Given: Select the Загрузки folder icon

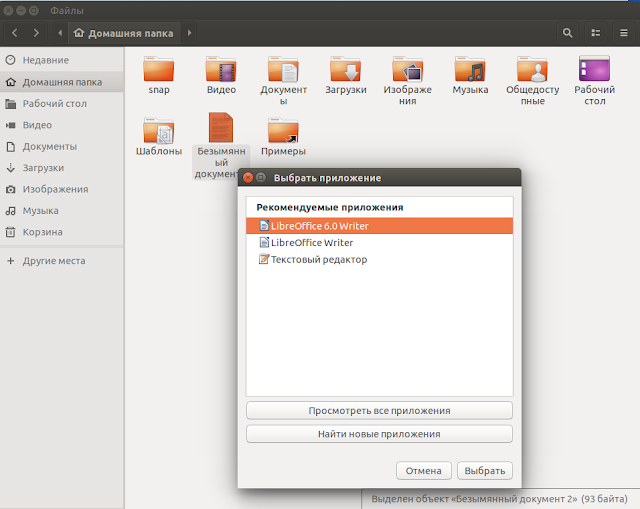Looking at the screenshot, I should click(345, 69).
